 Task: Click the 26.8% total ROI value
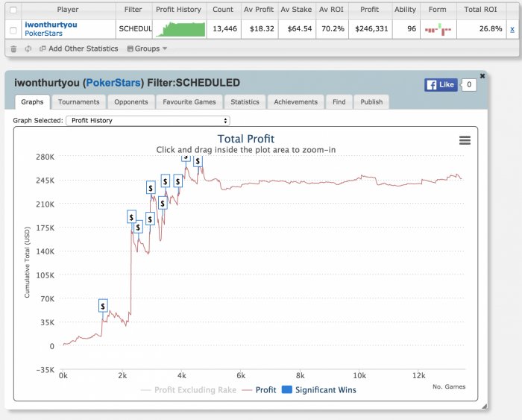click(x=491, y=29)
